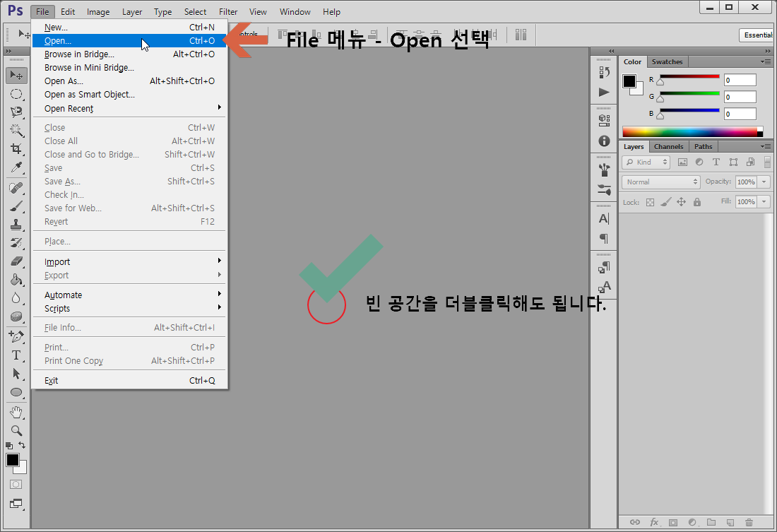Viewport: 777px width, 532px height.
Task: Select the Pen tool
Action: coord(16,337)
